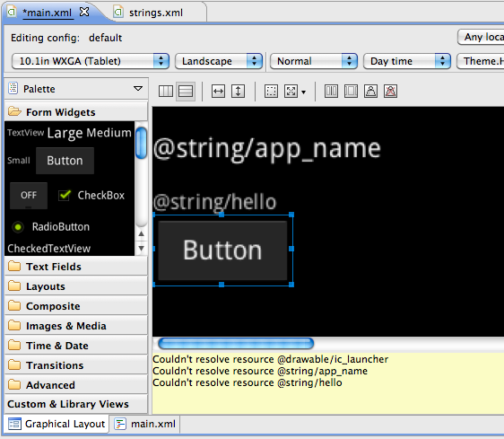Open the Landscape orientation dropdown
This screenshot has width=504, height=439.
[219, 61]
